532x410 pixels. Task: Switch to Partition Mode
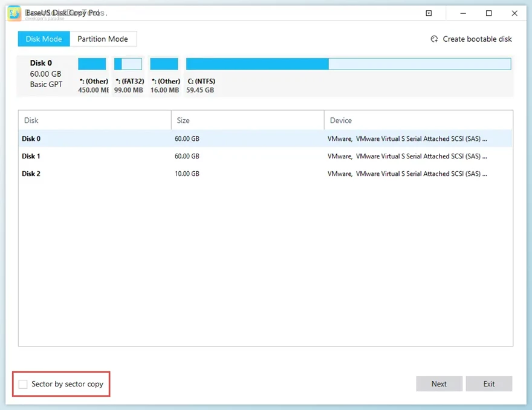[103, 39]
